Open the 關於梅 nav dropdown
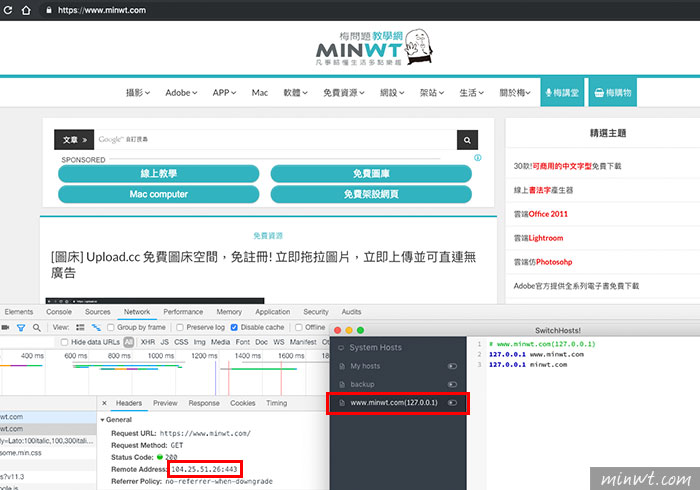The height and width of the screenshot is (490, 700). point(515,93)
